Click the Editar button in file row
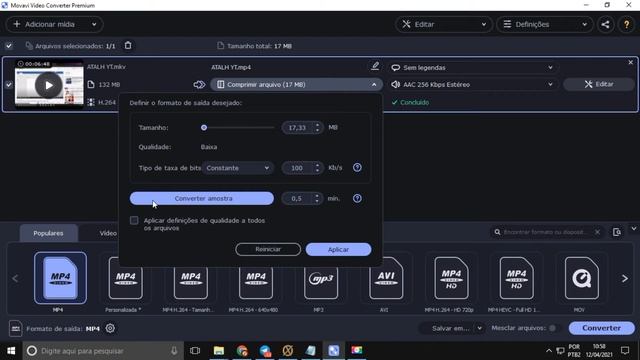The image size is (640, 360). pos(599,84)
